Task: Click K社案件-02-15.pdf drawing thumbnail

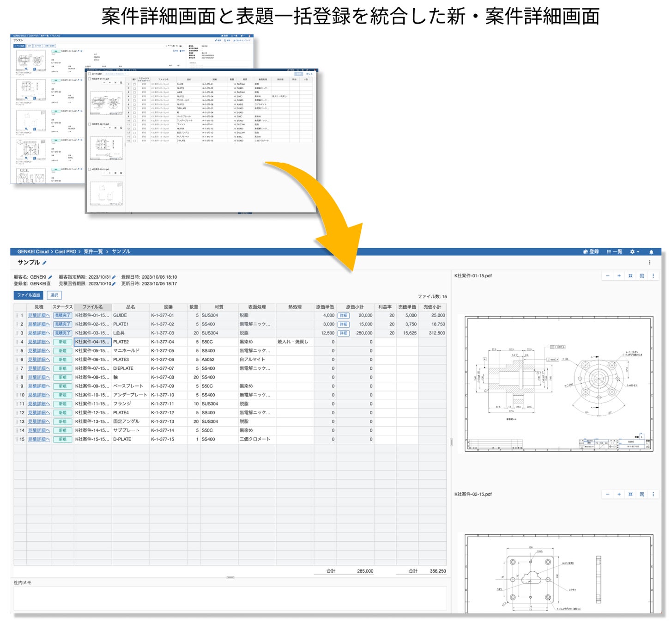Action: (x=559, y=574)
